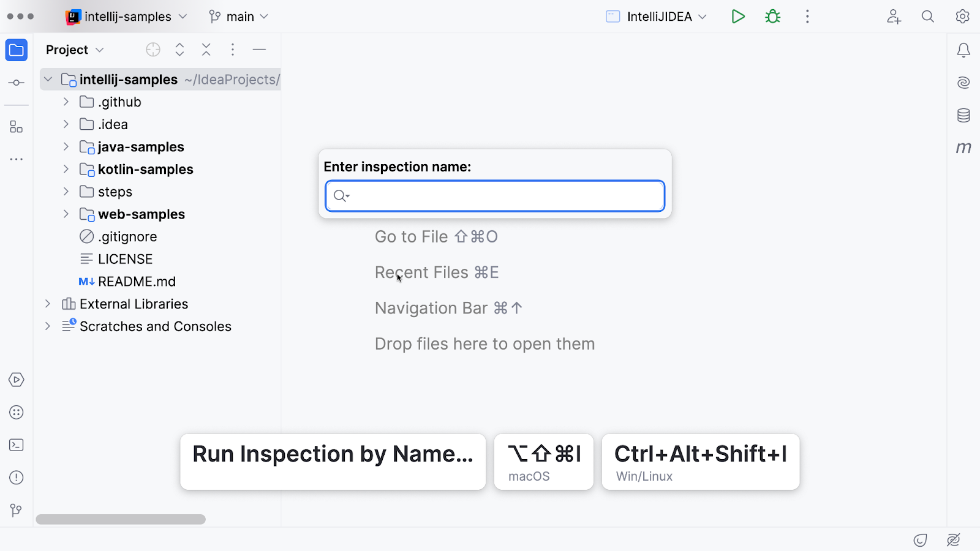The height and width of the screenshot is (551, 980).
Task: Open the Notifications bell icon
Action: pyautogui.click(x=963, y=50)
